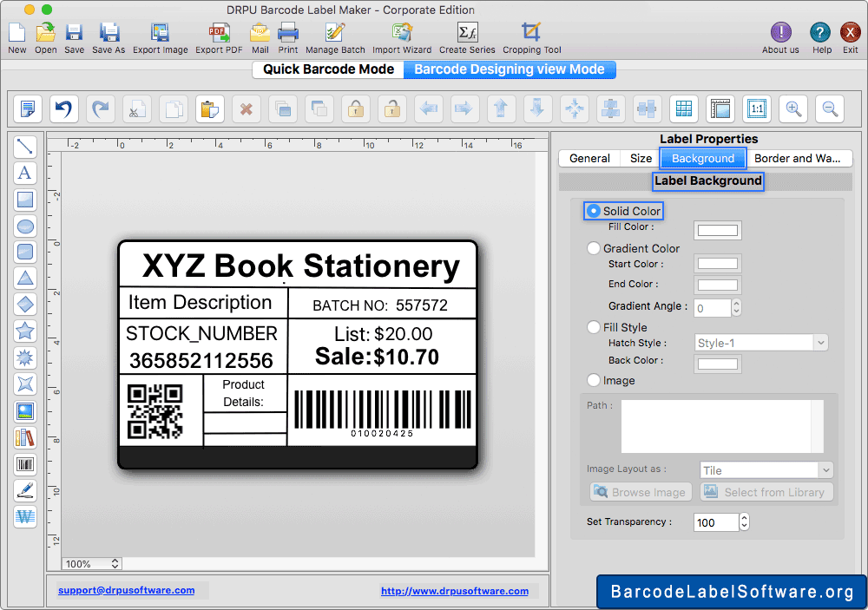Click the Save icon
Viewport: 868px width, 610px height.
(74, 33)
